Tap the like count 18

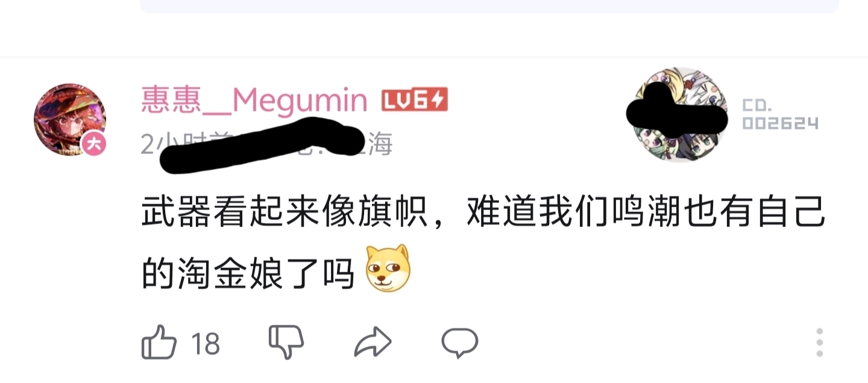206,344
